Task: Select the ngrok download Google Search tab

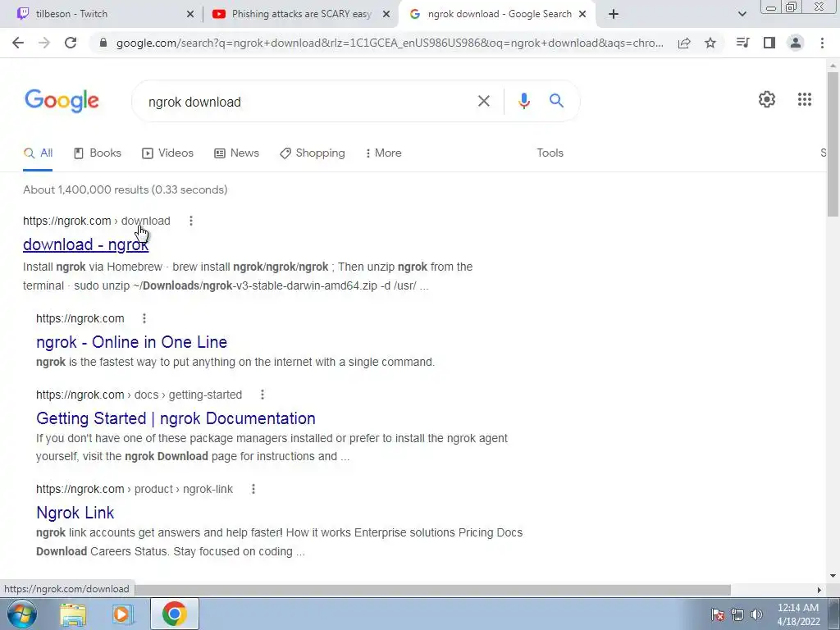Action: [497, 14]
